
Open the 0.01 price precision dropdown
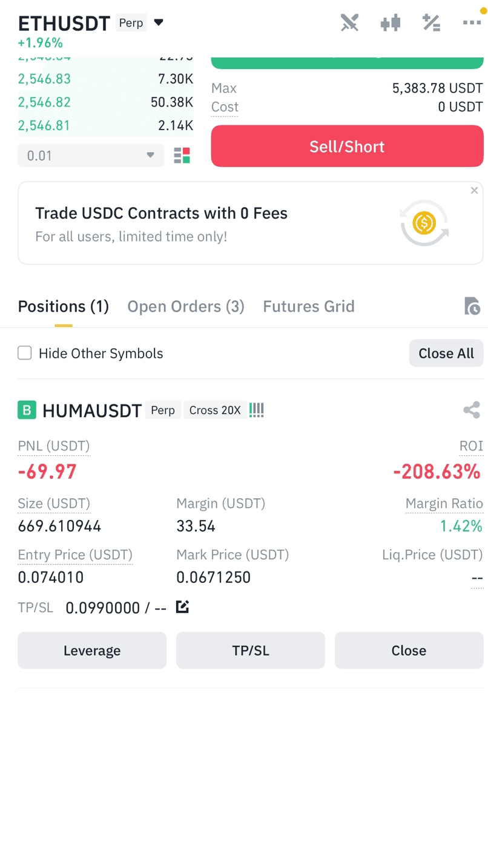click(x=91, y=156)
